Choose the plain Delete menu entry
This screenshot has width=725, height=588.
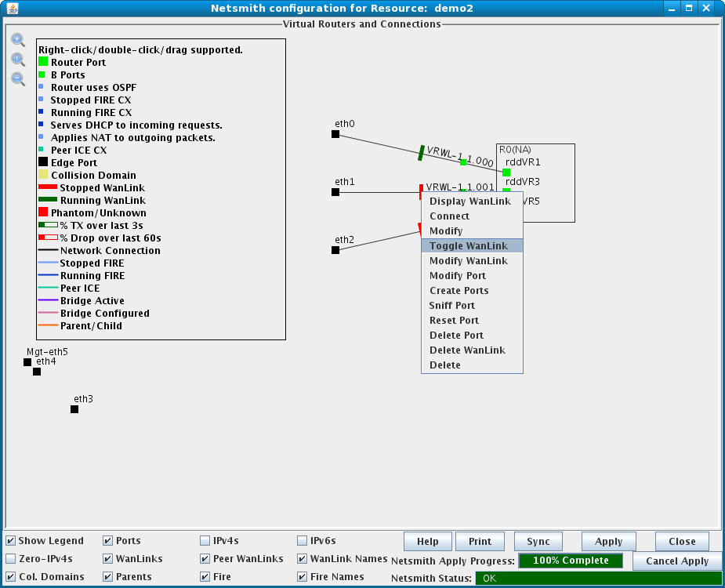472,365
